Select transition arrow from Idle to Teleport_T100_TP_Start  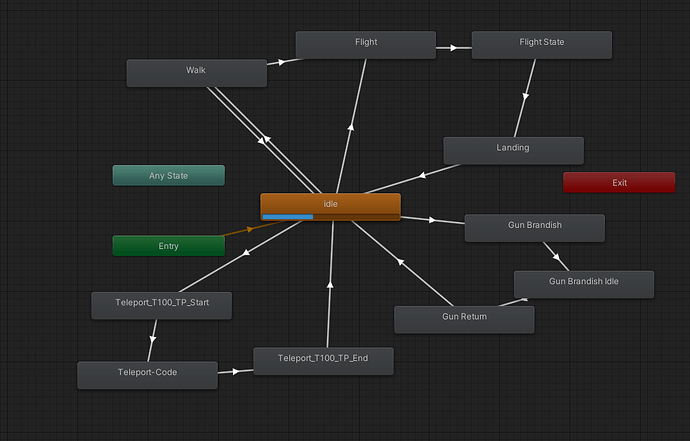point(246,253)
